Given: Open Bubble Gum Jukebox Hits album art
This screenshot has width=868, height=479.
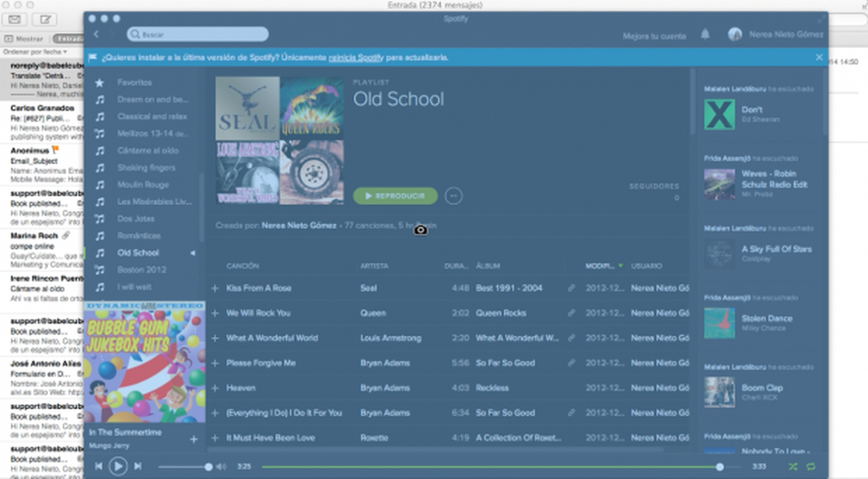Looking at the screenshot, I should [145, 362].
